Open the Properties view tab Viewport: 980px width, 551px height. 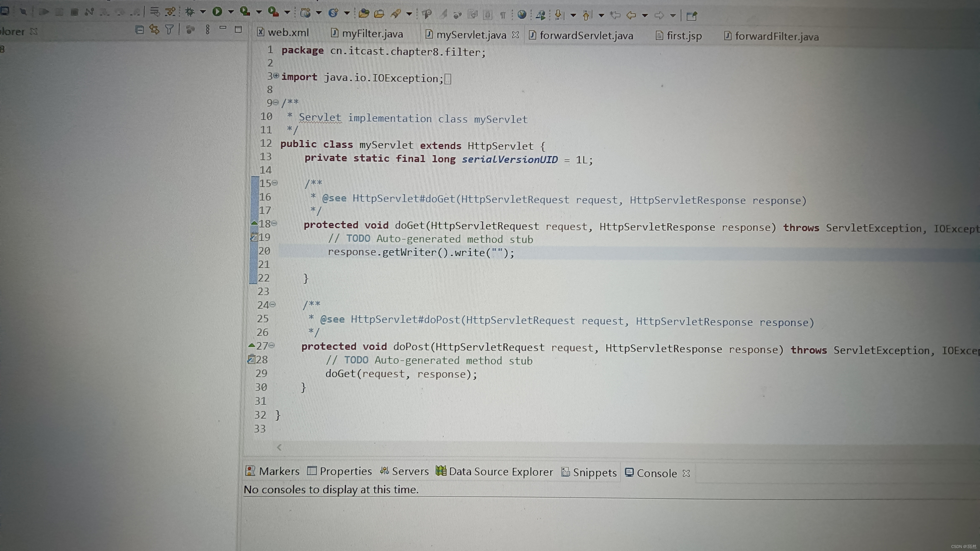(340, 471)
